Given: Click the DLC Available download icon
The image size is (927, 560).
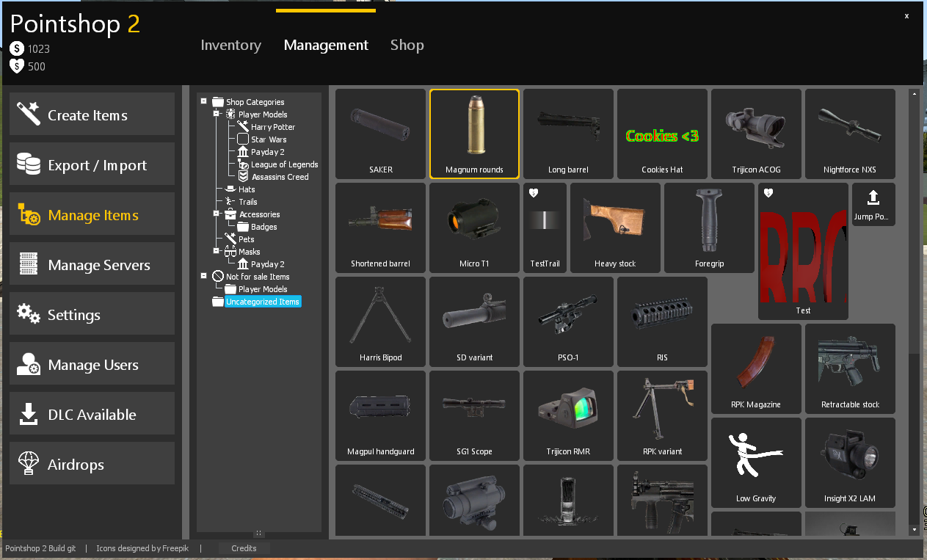Looking at the screenshot, I should 29,414.
